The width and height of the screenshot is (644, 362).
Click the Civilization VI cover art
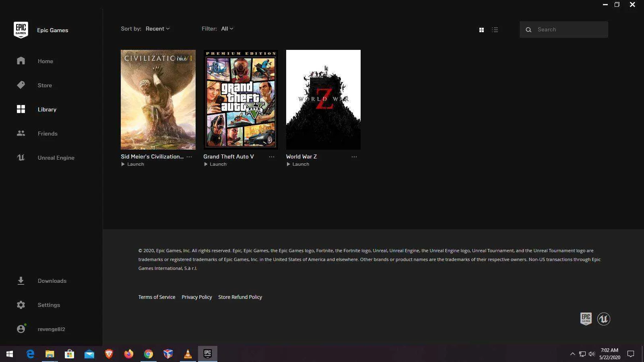pos(158,100)
